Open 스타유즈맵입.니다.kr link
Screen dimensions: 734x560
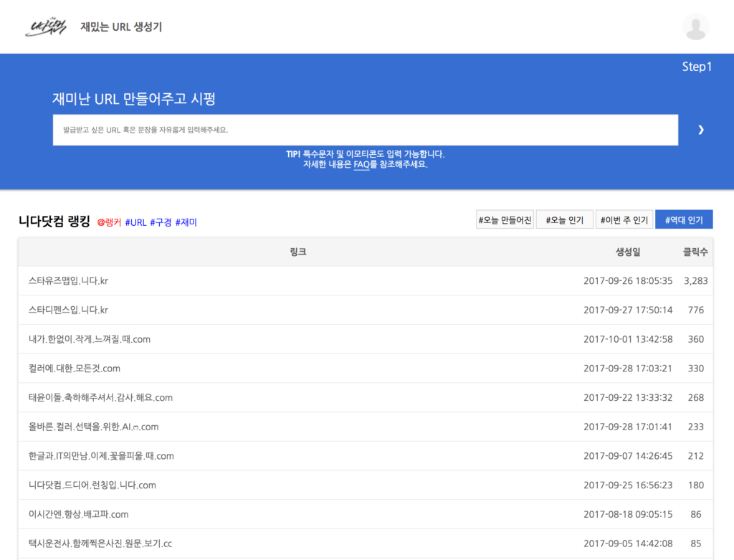[x=68, y=281]
